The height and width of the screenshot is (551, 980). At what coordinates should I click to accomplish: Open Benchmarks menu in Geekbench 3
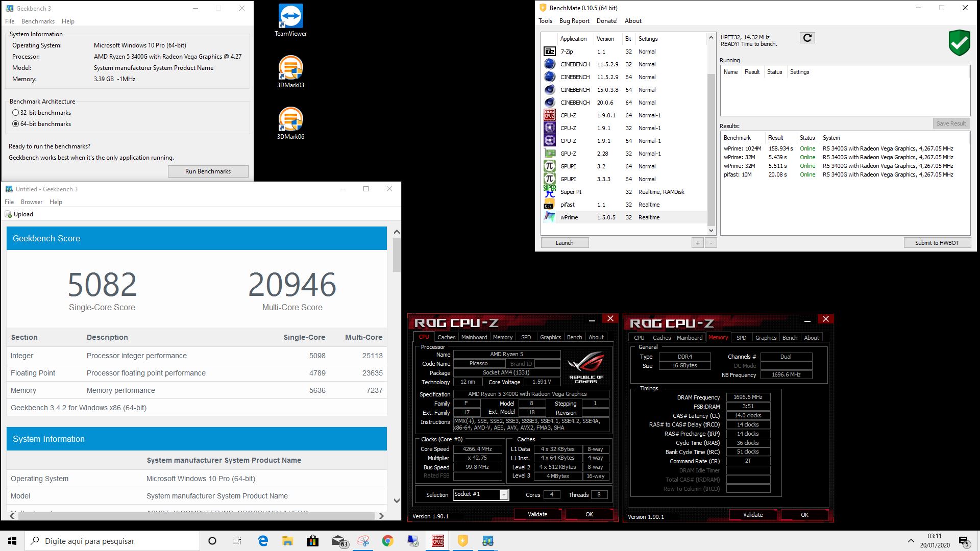pyautogui.click(x=38, y=21)
